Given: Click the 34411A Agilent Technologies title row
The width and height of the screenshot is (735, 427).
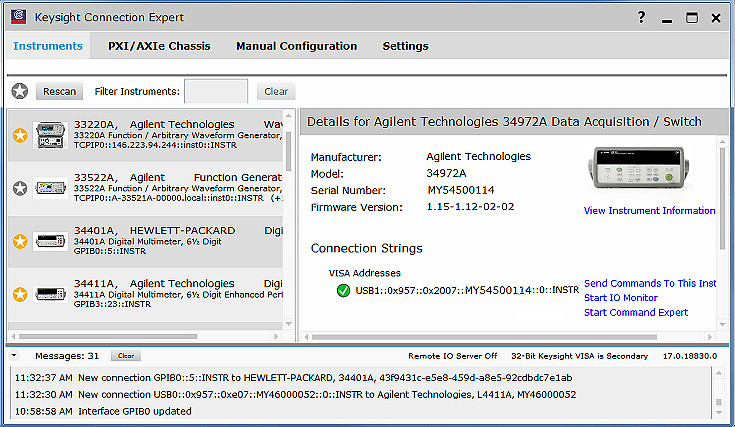Looking at the screenshot, I should 178,284.
